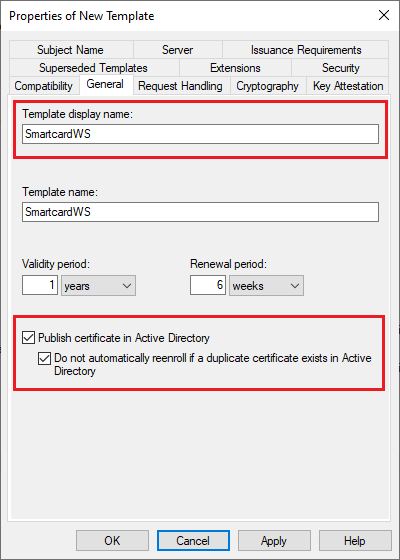Click the Validity period number field
This screenshot has height=560, width=400.
tap(40, 285)
